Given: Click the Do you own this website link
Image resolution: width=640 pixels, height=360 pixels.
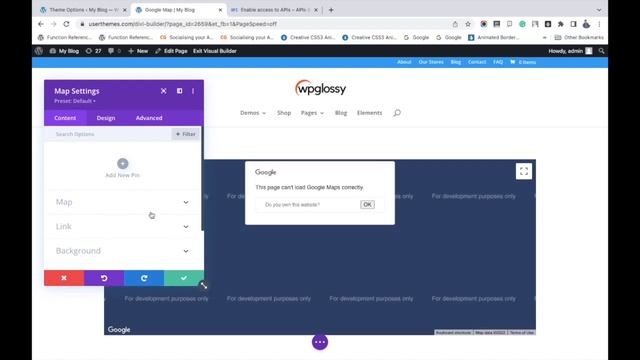Looking at the screenshot, I should click(292, 204).
